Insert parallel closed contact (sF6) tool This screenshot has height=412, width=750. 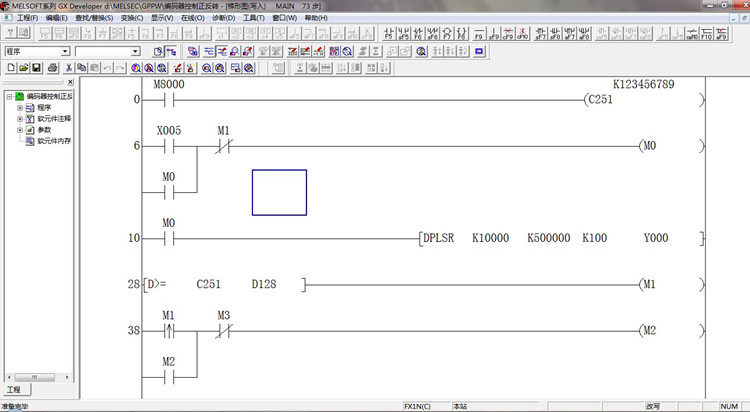432,33
